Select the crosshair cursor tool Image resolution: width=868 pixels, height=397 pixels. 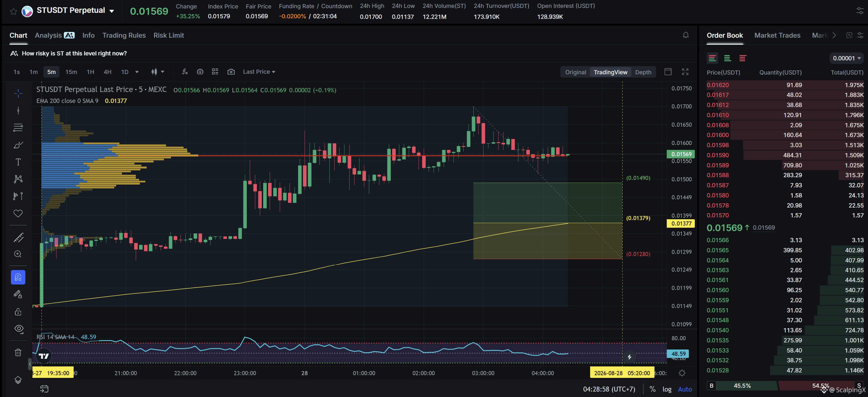[18, 93]
